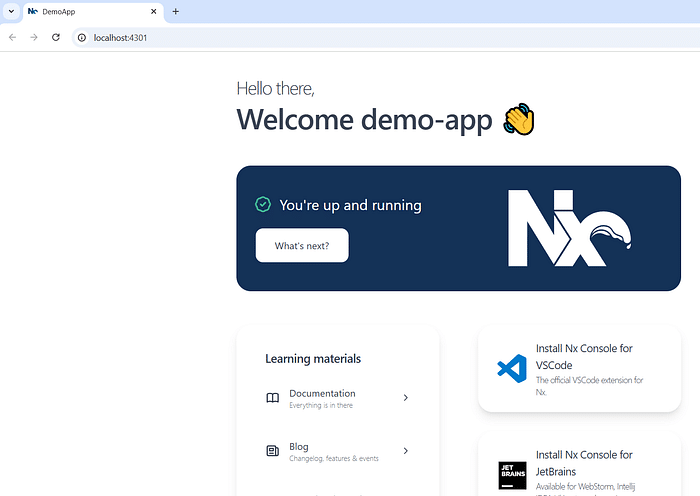Open a new browser tab
The height and width of the screenshot is (496, 700).
click(x=175, y=12)
